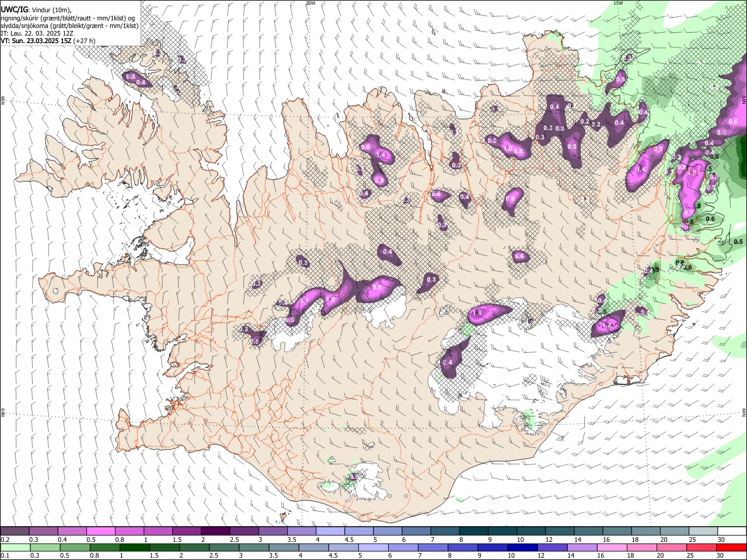This screenshot has height=560, width=747.
Task: Click the '0.9' snowfall value label in the north
Action: 379,181
